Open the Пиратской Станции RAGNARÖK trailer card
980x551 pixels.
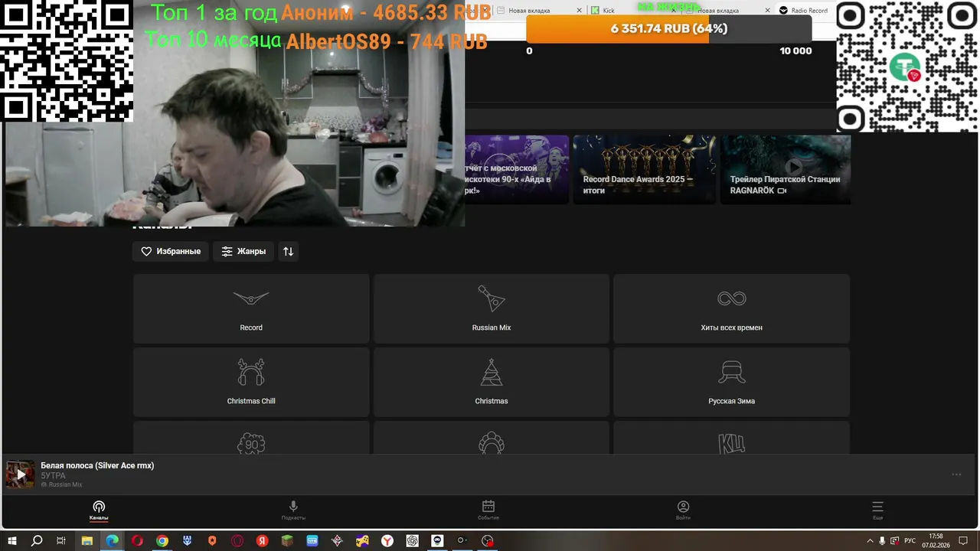tap(786, 170)
